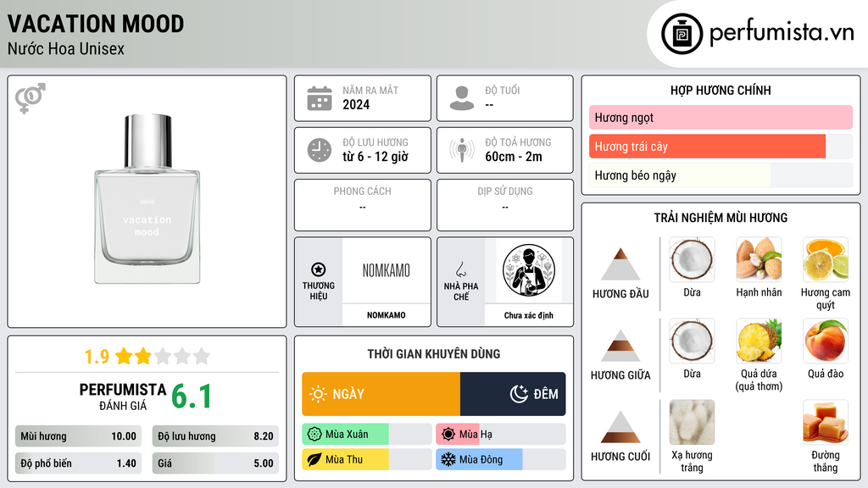The image size is (868, 488).
Task: Click the Mùi hương 10.00 score row
Action: (78, 436)
